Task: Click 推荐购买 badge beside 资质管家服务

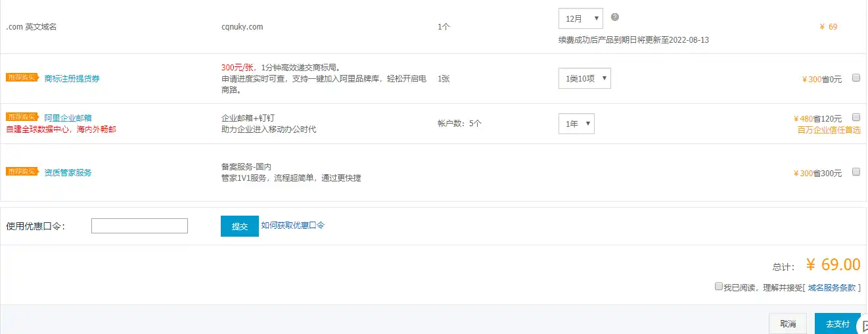Action: point(23,172)
